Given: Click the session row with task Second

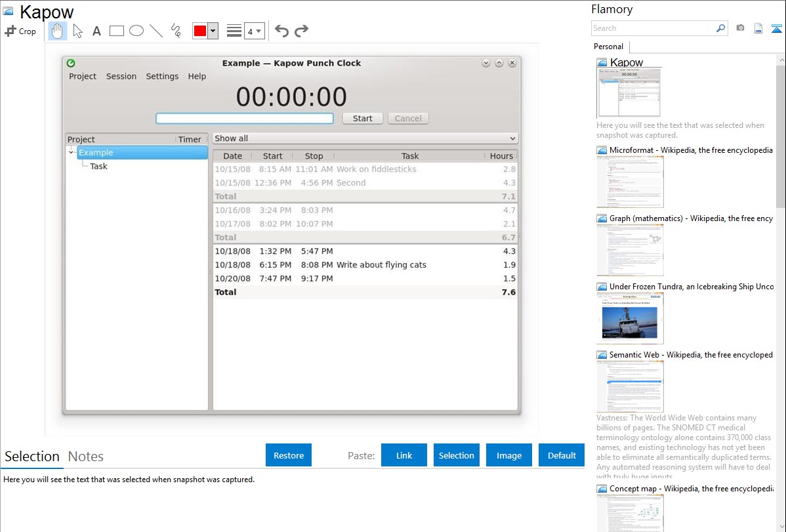Looking at the screenshot, I should [365, 183].
